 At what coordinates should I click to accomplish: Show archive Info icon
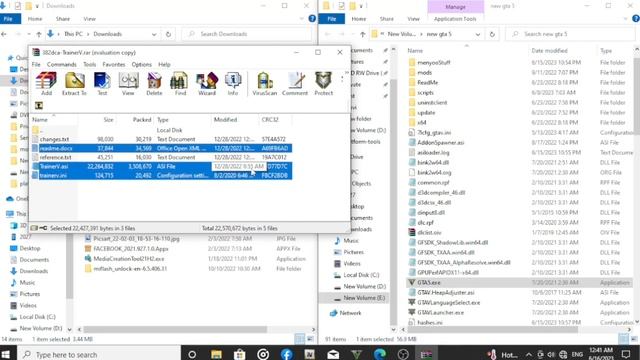click(233, 84)
